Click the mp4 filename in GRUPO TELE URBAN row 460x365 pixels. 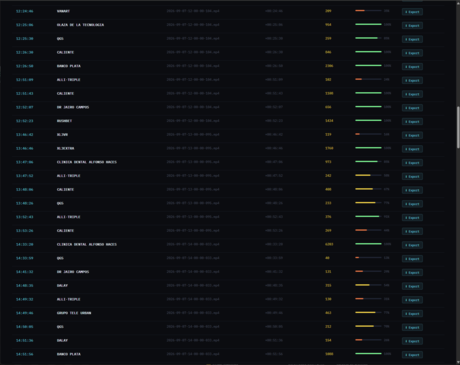[x=193, y=313]
